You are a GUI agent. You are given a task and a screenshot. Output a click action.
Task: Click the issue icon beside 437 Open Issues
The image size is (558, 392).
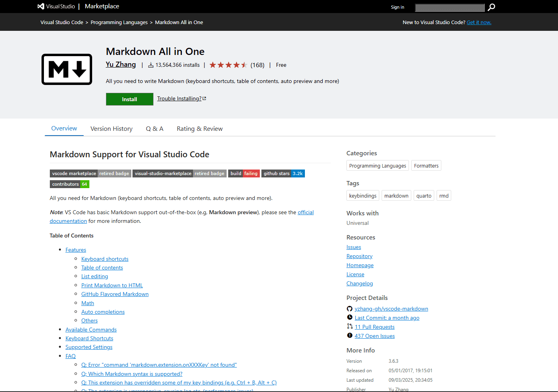click(x=350, y=335)
